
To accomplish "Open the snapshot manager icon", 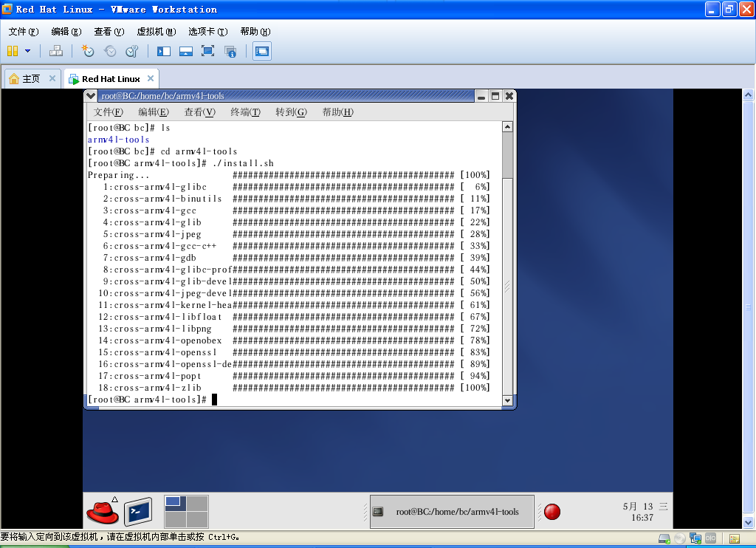I will (x=131, y=51).
